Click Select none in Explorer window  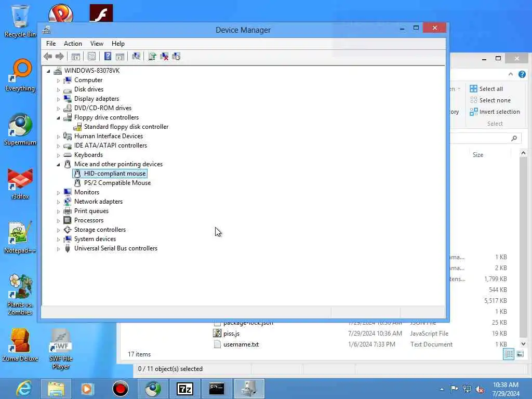tap(490, 100)
